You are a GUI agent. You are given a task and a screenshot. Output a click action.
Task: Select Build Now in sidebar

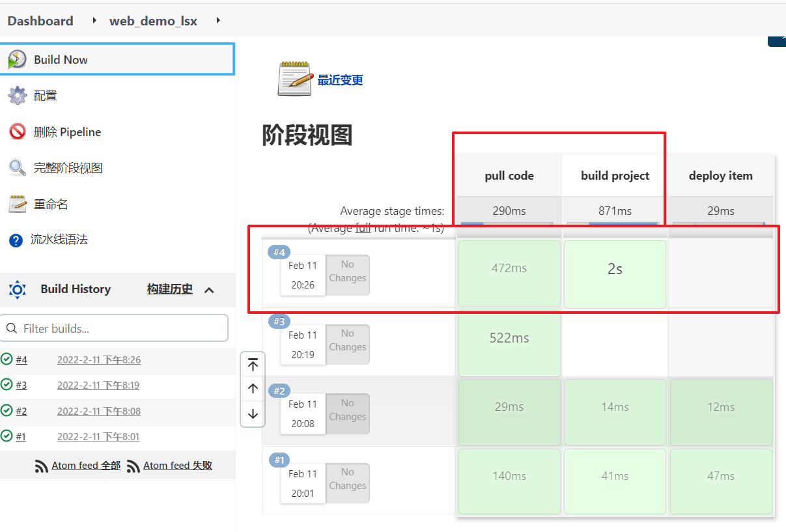(x=117, y=59)
